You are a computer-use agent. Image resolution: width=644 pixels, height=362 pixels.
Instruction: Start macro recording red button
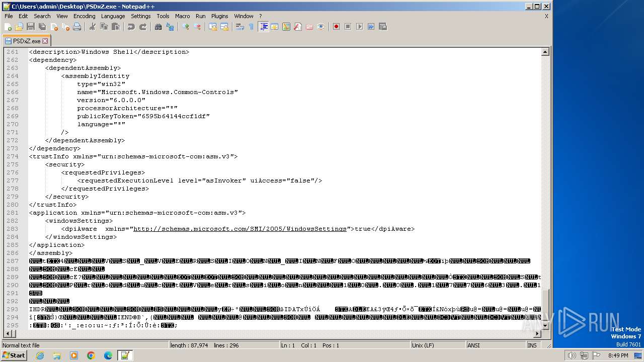337,27
